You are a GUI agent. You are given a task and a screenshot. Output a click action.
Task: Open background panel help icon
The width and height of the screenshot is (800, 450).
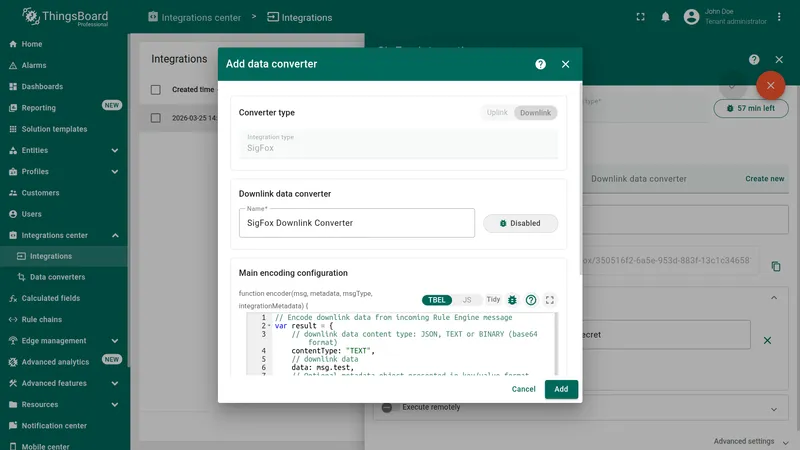coord(754,60)
